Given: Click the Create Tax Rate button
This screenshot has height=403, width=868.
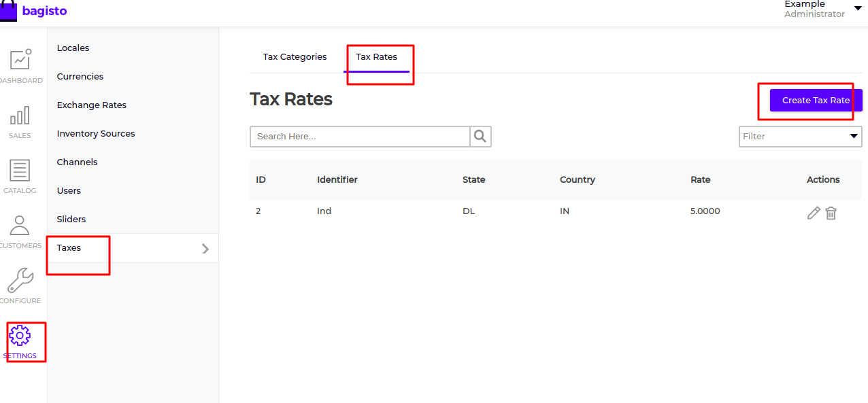Looking at the screenshot, I should pyautogui.click(x=816, y=101).
